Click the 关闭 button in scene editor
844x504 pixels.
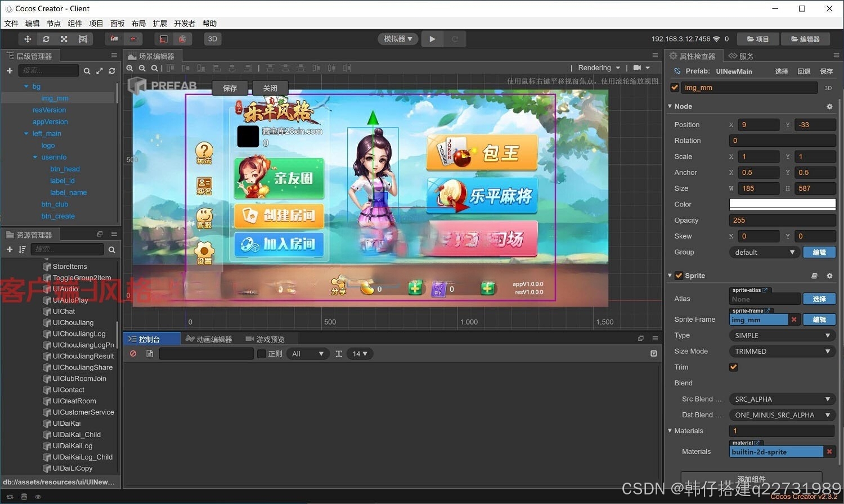pyautogui.click(x=270, y=88)
